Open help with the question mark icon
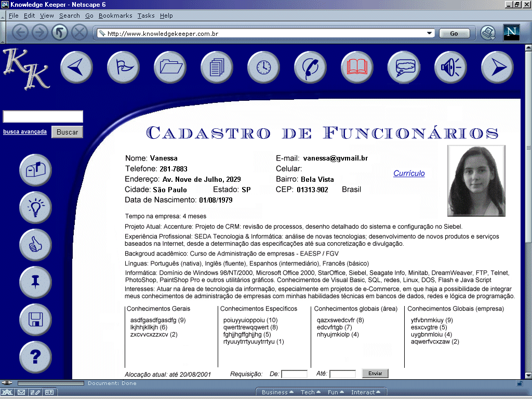 [36, 357]
